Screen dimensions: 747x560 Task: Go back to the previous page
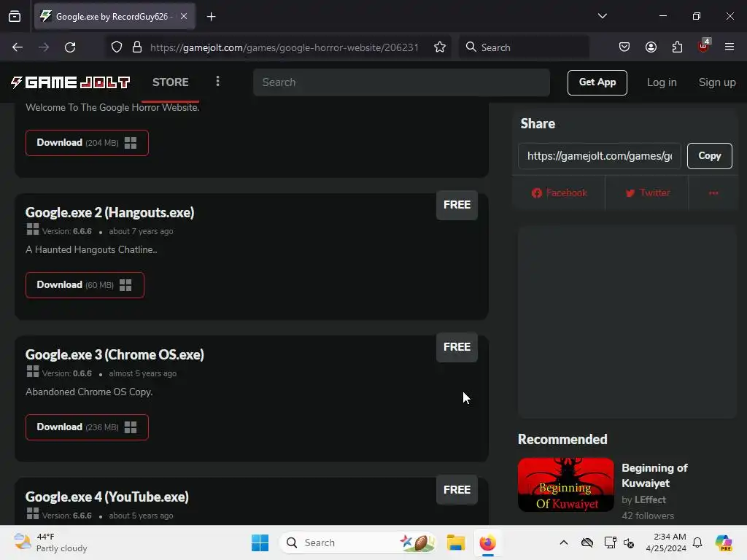(x=18, y=47)
